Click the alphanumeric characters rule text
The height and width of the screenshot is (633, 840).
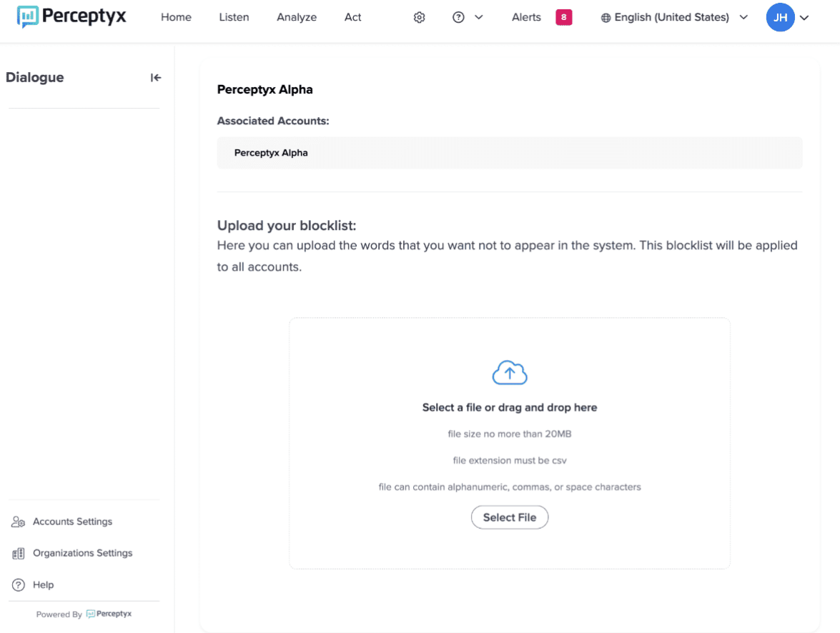point(510,487)
